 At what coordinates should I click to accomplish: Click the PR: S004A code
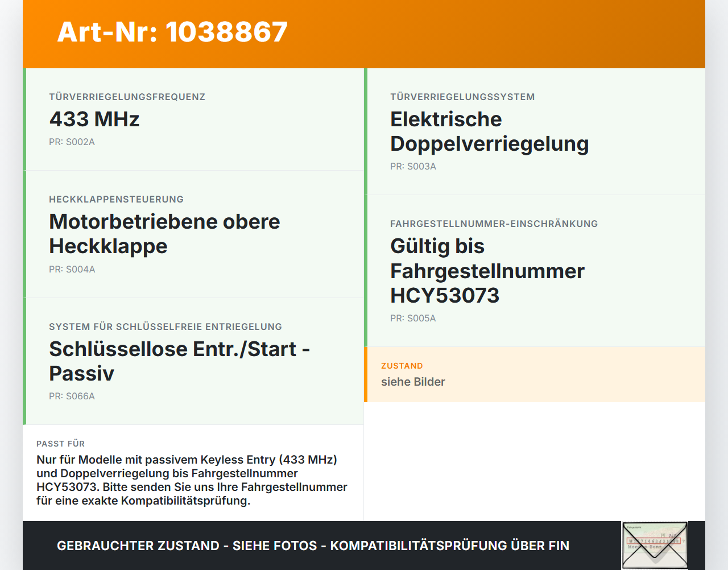click(x=72, y=269)
